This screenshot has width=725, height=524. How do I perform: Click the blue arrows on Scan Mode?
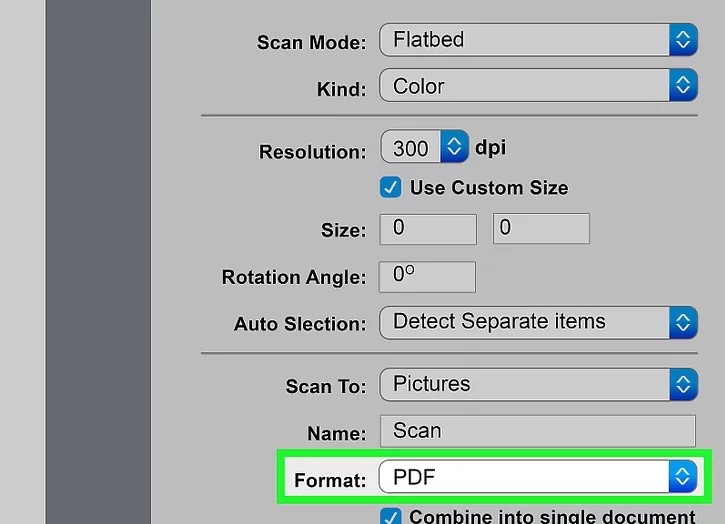click(682, 40)
